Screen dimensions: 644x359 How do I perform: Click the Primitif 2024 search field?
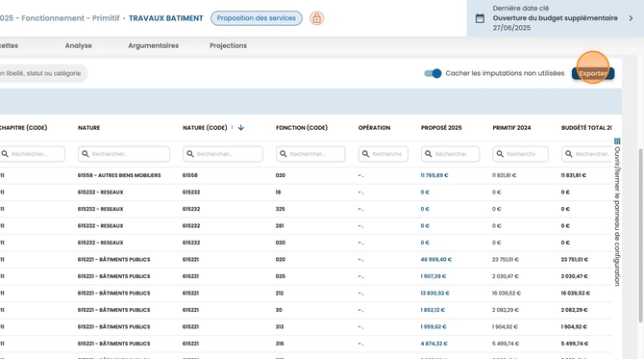click(x=520, y=154)
